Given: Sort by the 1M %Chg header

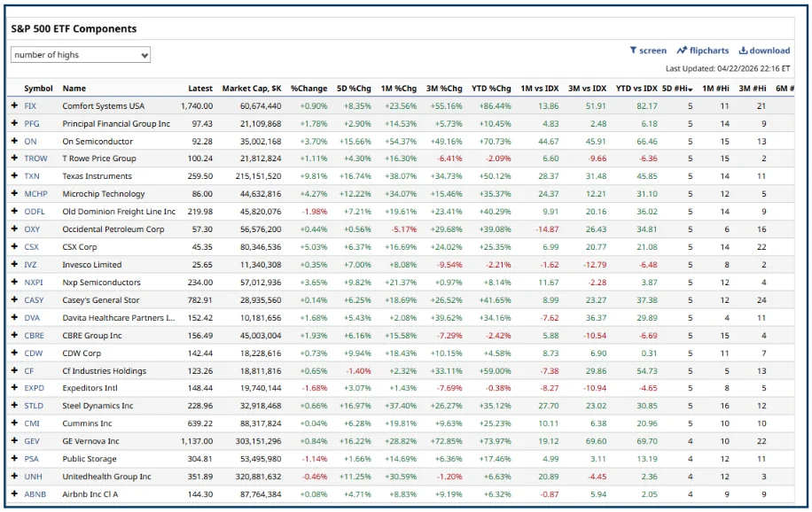Looking at the screenshot, I should pos(399,88).
